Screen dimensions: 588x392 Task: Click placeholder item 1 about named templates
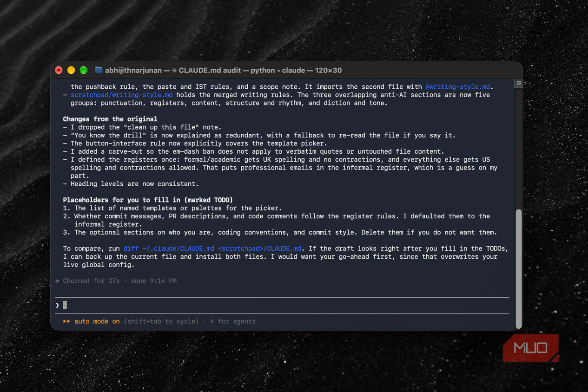tap(172, 208)
